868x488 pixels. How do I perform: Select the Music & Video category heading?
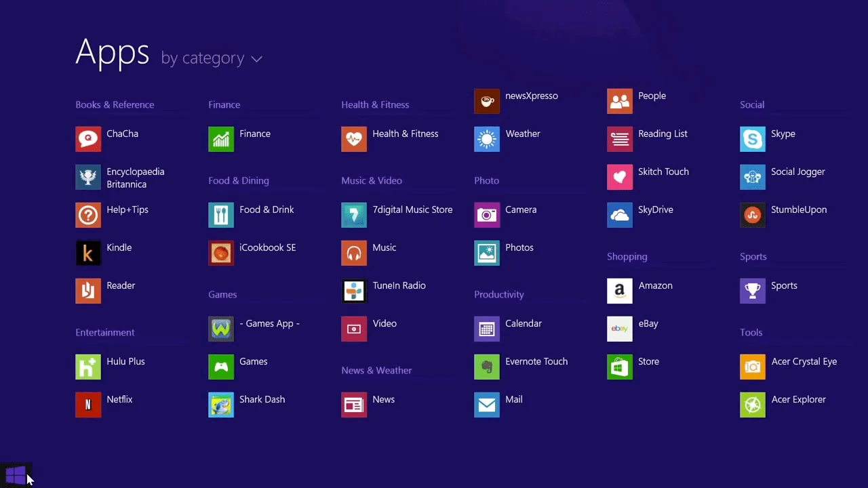pos(372,180)
